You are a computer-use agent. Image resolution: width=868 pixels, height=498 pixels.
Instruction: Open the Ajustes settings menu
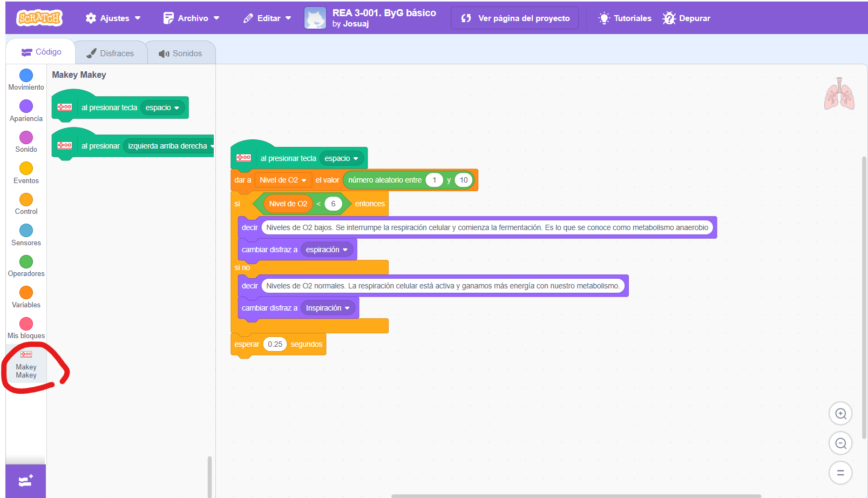click(x=113, y=18)
